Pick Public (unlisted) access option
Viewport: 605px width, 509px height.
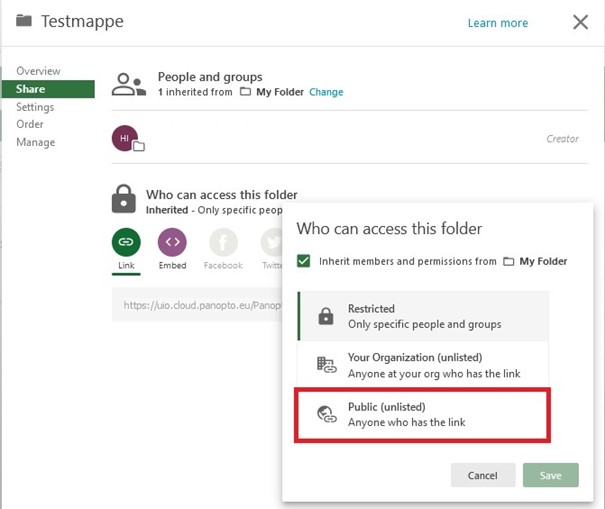coord(422,414)
